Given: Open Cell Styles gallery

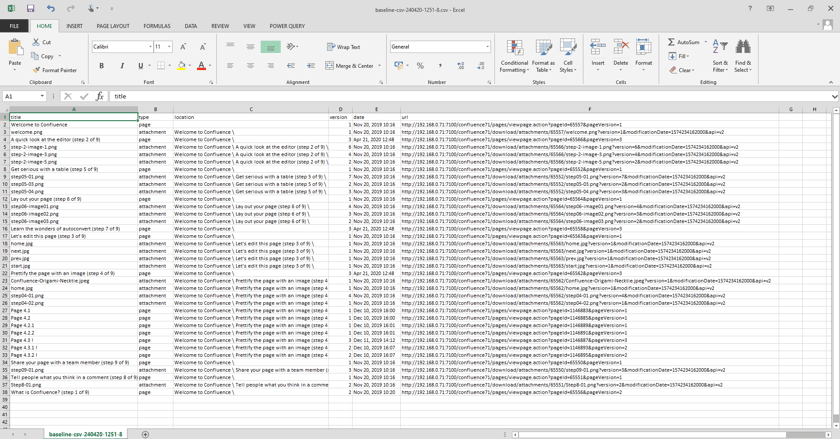Looking at the screenshot, I should 568,56.
